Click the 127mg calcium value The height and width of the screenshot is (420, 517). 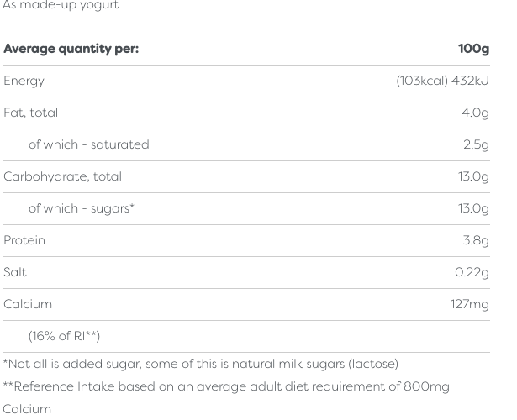click(x=469, y=304)
